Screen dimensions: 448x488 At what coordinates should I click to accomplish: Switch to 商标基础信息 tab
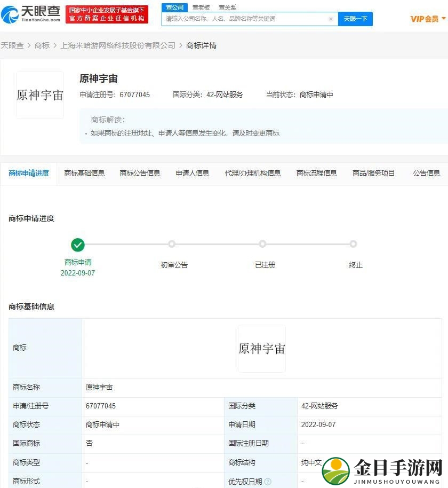point(84,174)
